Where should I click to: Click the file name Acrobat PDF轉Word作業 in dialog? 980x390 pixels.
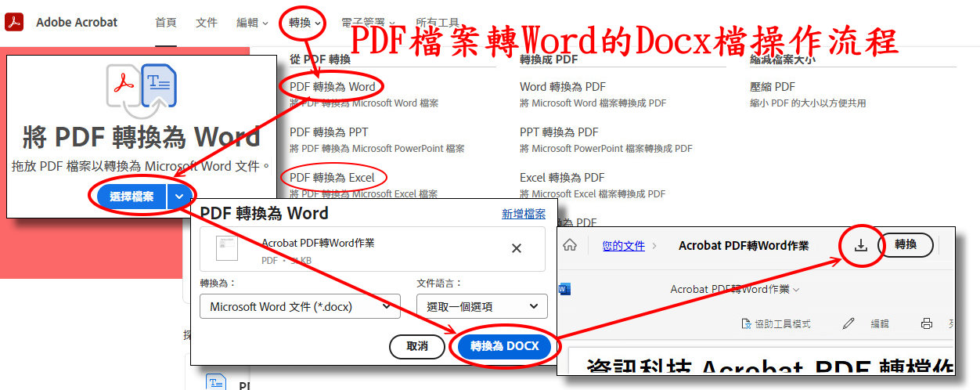[x=318, y=243]
